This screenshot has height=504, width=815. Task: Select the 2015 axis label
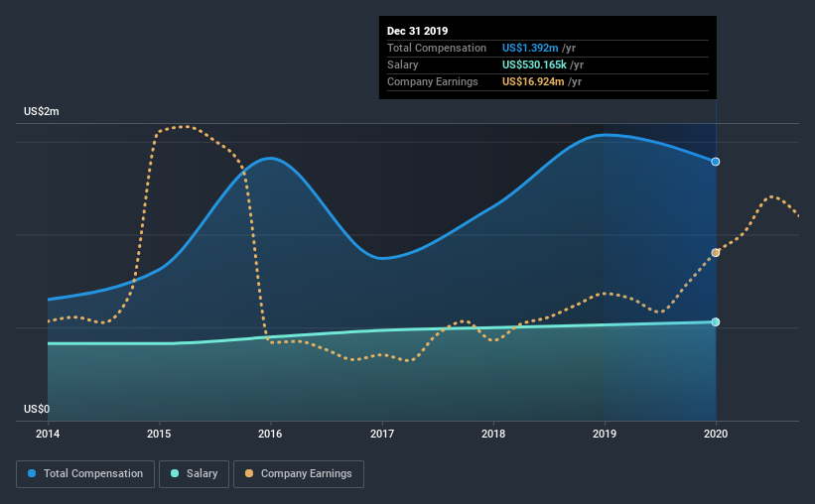coord(159,434)
